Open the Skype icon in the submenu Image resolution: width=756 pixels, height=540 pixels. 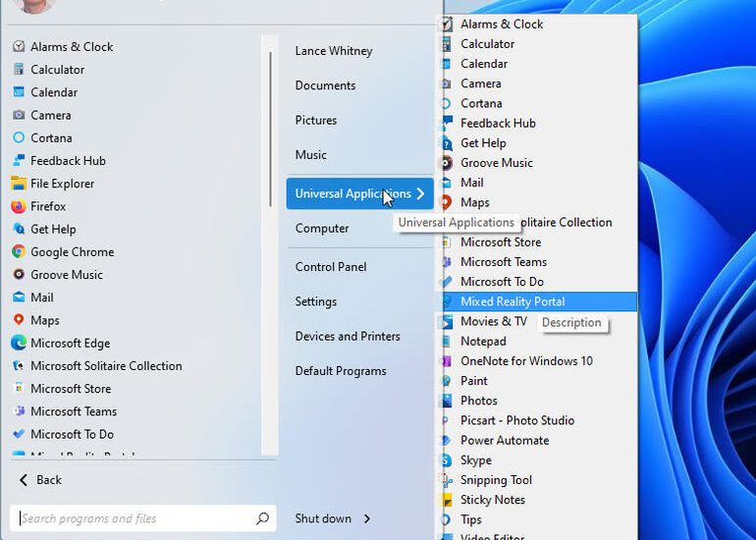pos(447,459)
